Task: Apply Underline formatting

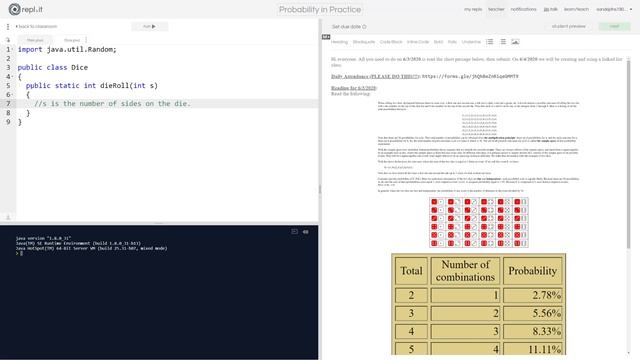Action: tap(471, 42)
